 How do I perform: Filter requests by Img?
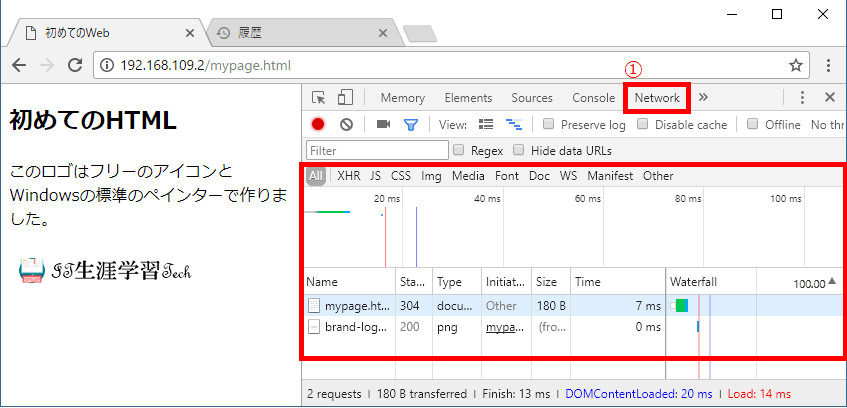(x=431, y=176)
